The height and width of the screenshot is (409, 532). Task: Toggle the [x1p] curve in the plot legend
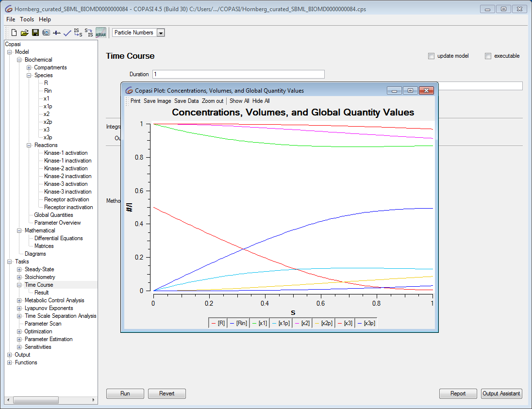click(x=281, y=323)
